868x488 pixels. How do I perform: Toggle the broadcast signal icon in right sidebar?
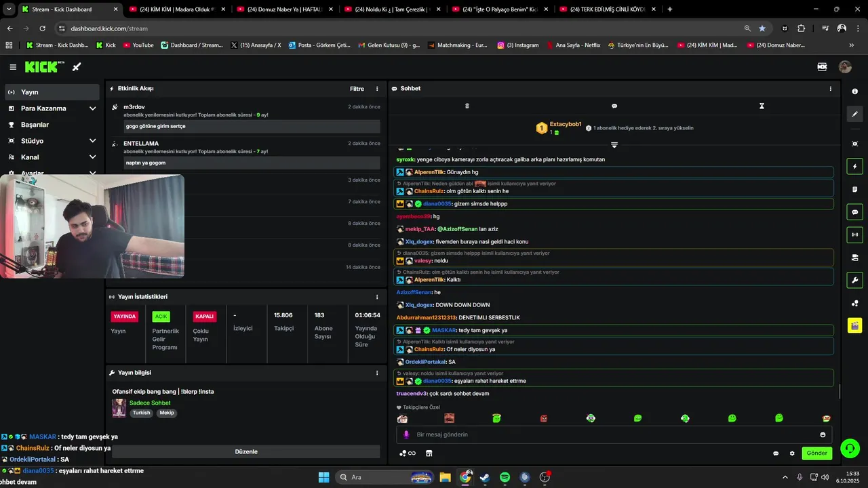[854, 235]
